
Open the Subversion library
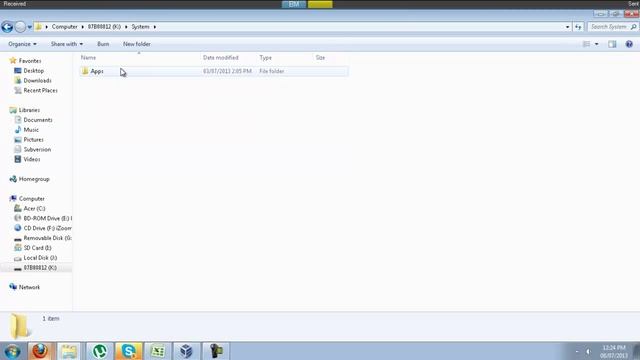pos(37,149)
